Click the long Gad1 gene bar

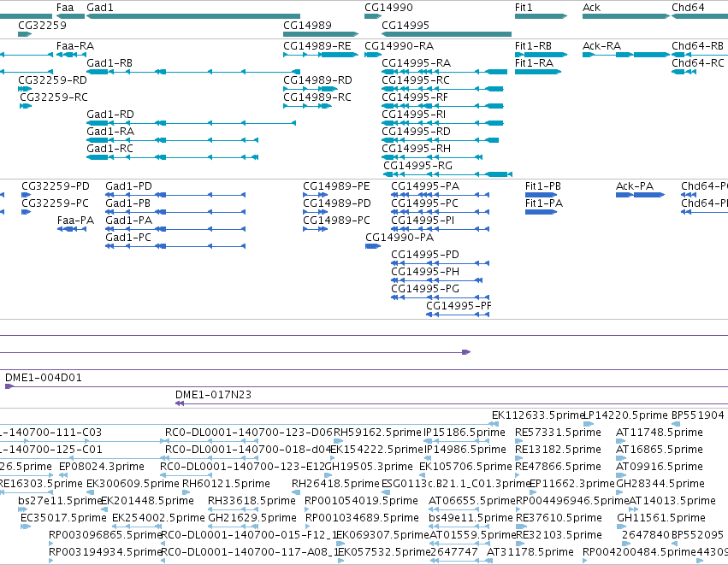(193, 16)
